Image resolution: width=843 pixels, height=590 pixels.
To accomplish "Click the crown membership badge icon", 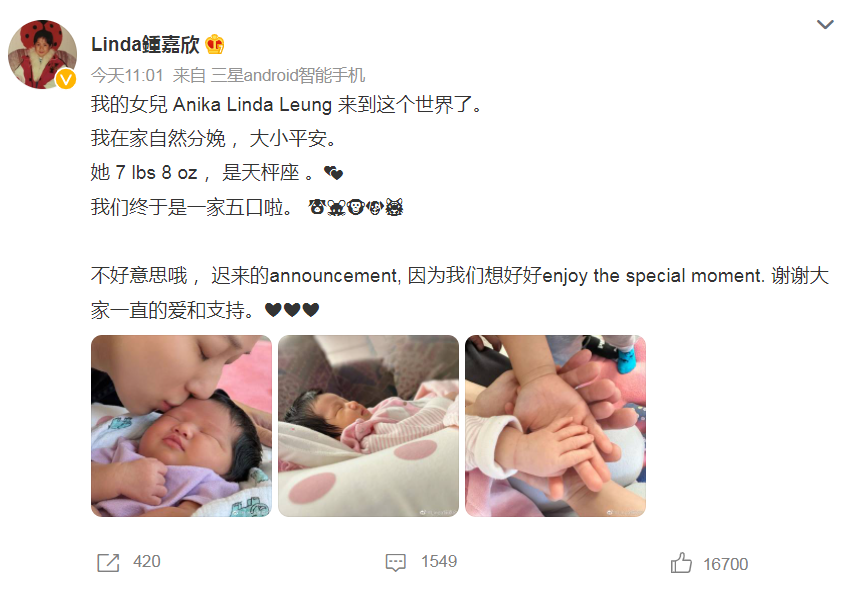I will pos(215,44).
